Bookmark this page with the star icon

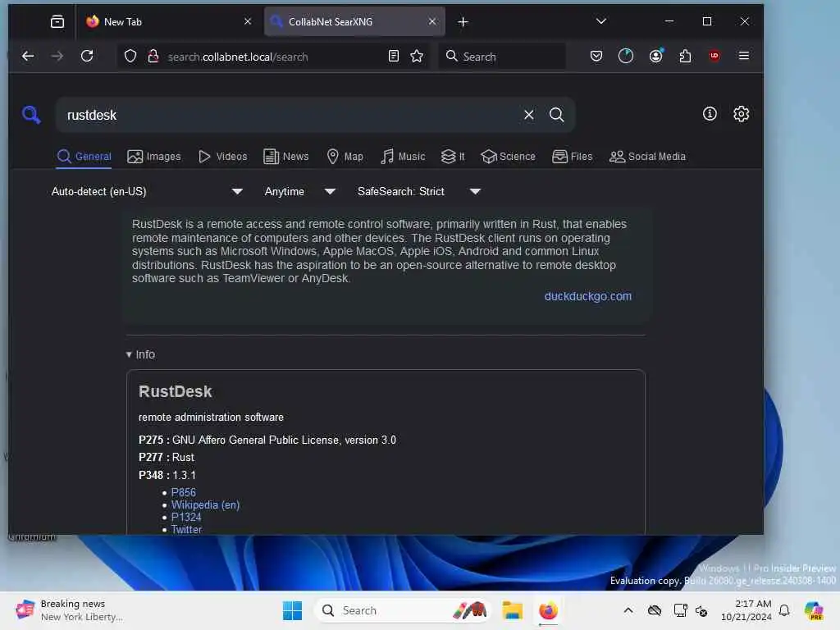[x=416, y=57]
